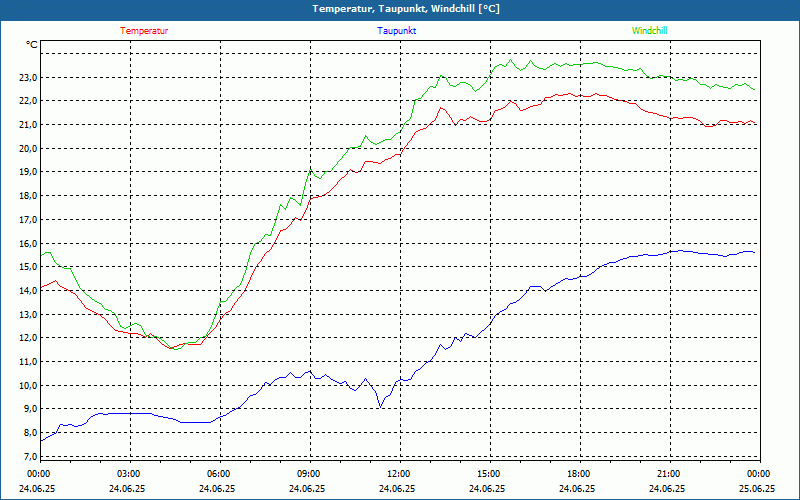Click the 18:00 time label on the x-axis

coord(577,474)
